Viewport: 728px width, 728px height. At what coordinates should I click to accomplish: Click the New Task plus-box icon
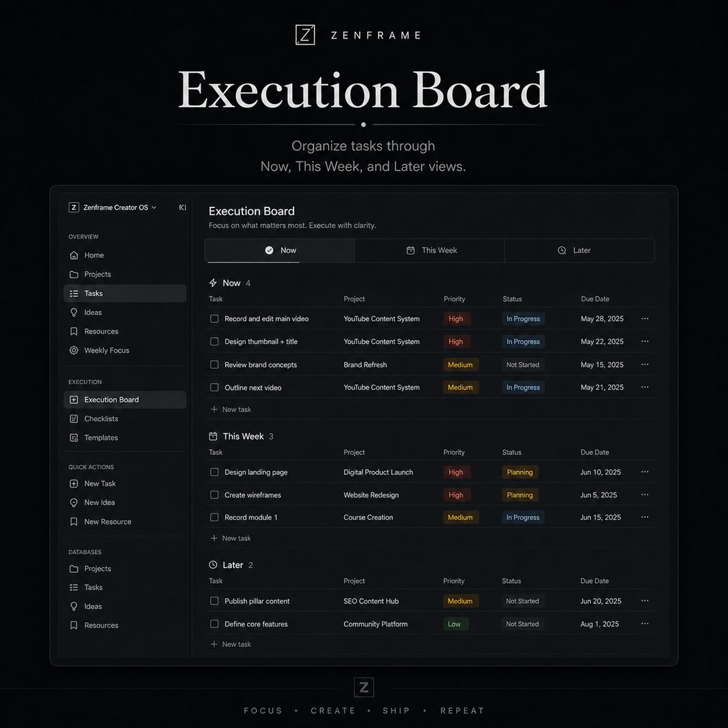click(74, 484)
